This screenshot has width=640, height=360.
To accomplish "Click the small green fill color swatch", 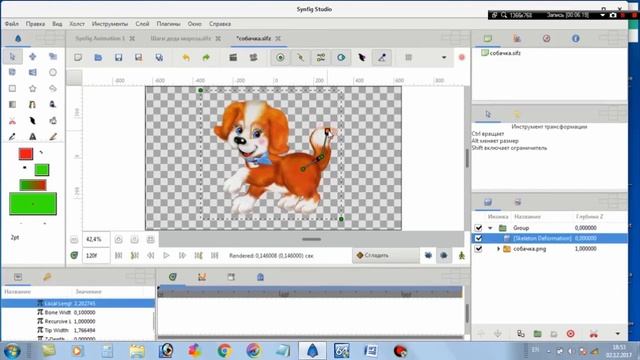I will pos(42,169).
